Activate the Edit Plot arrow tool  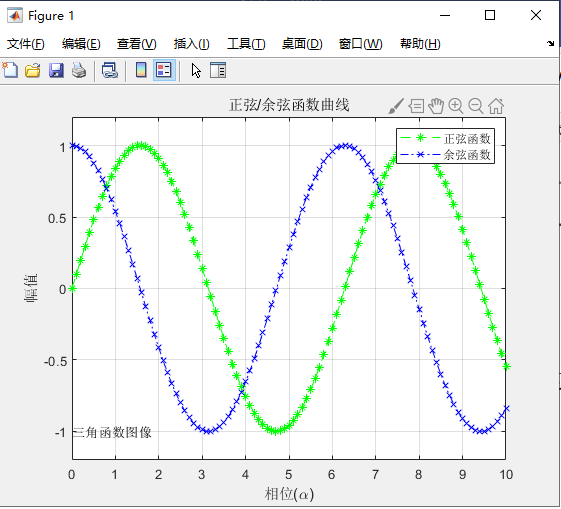196,70
